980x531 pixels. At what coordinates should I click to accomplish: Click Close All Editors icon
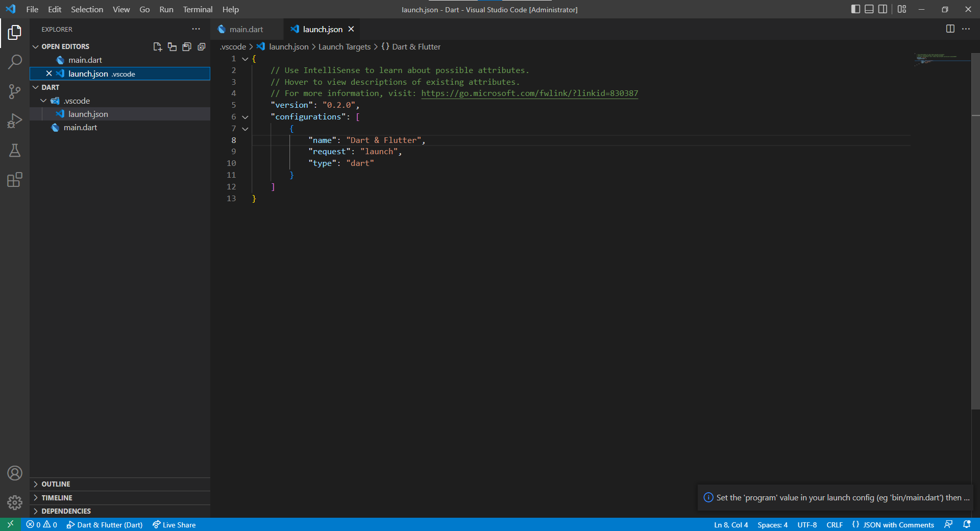point(201,47)
